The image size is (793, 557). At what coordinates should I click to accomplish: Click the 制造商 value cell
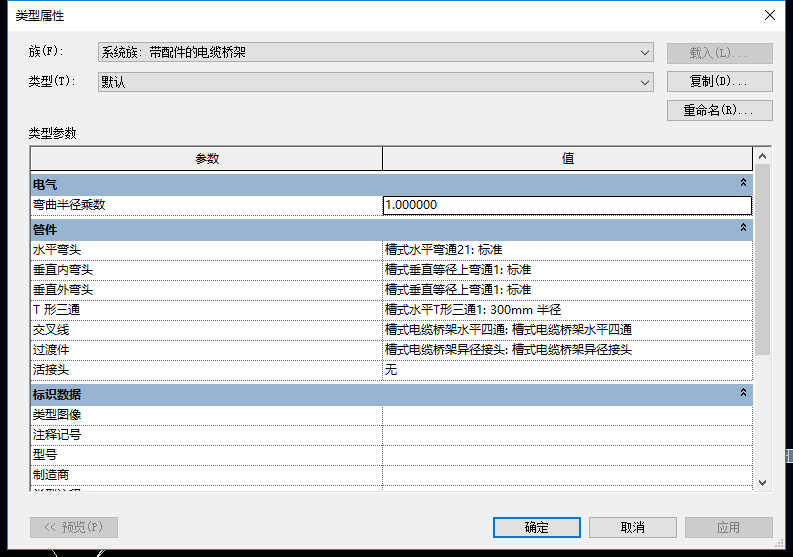(567, 475)
